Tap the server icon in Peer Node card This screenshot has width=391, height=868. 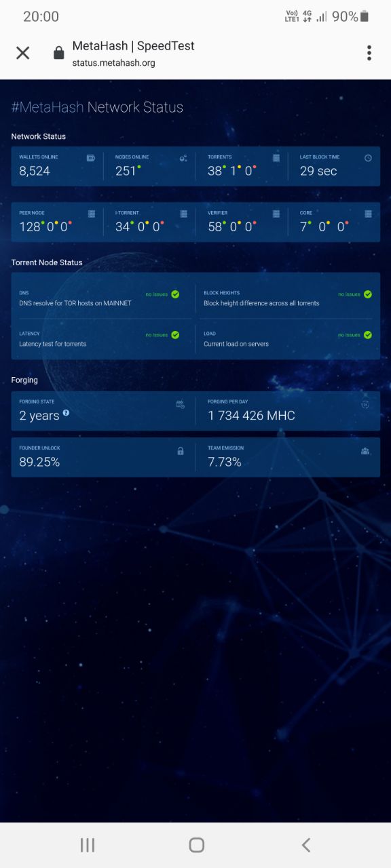91,214
